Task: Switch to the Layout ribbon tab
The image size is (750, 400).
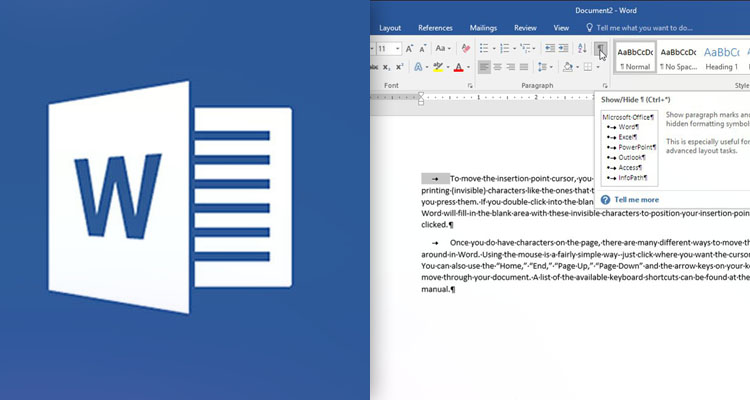Action: coord(390,28)
